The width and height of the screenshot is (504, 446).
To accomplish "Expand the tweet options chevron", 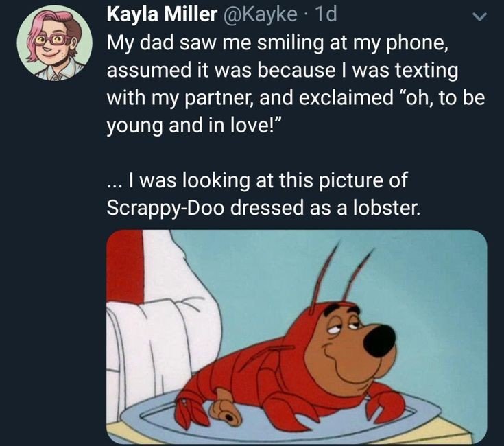I will (x=480, y=16).
